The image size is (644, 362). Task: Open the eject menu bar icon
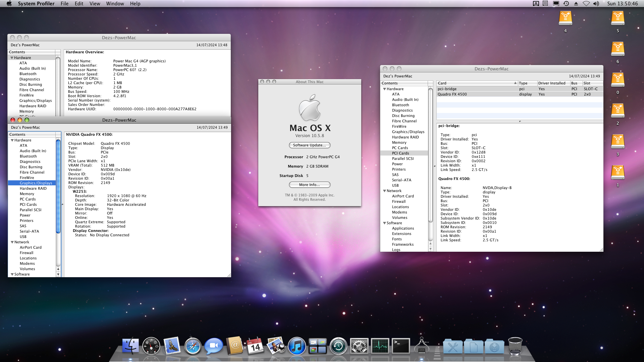[576, 4]
